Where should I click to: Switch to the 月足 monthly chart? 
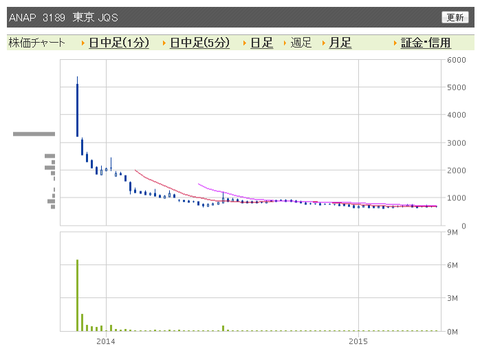[340, 43]
